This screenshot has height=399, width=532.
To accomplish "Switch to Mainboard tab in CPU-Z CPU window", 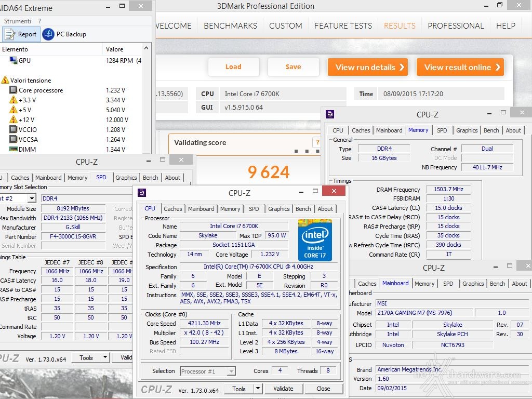I will pyautogui.click(x=201, y=209).
